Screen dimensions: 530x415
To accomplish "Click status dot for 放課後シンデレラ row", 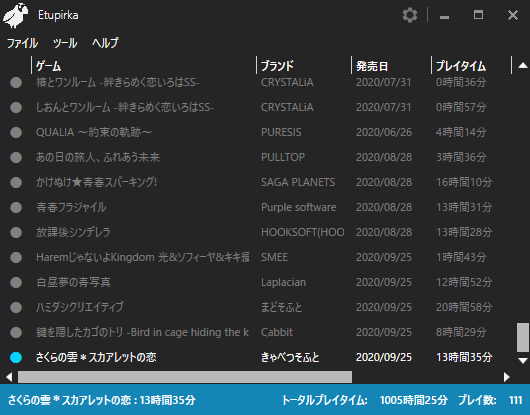I will point(16,233).
